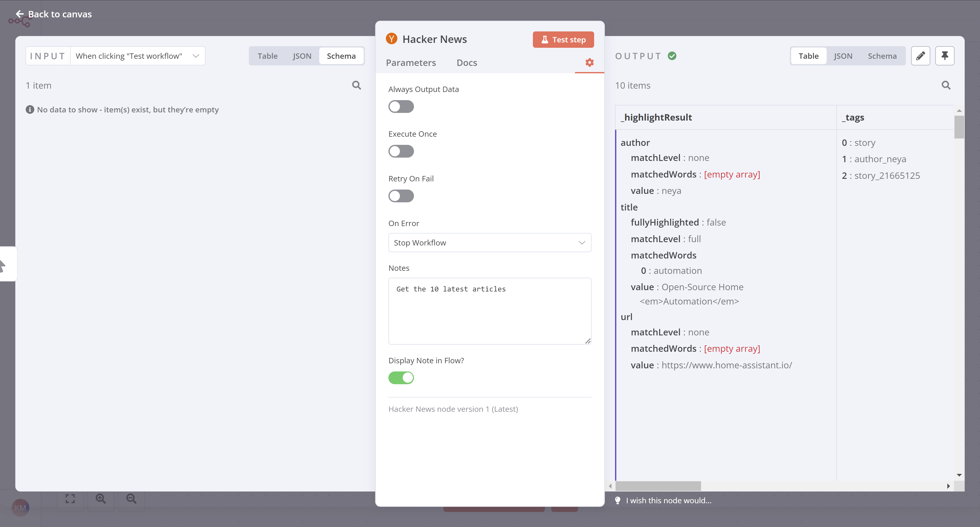Click the Test step button
This screenshot has height=527, width=980.
563,39
